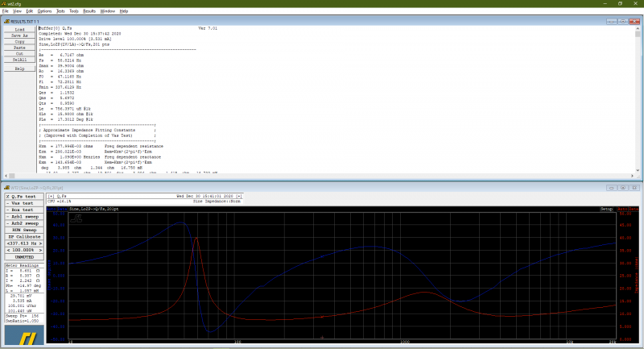Screen dimensions: 644x349
Task: Open the Tests menu
Action: point(60,11)
